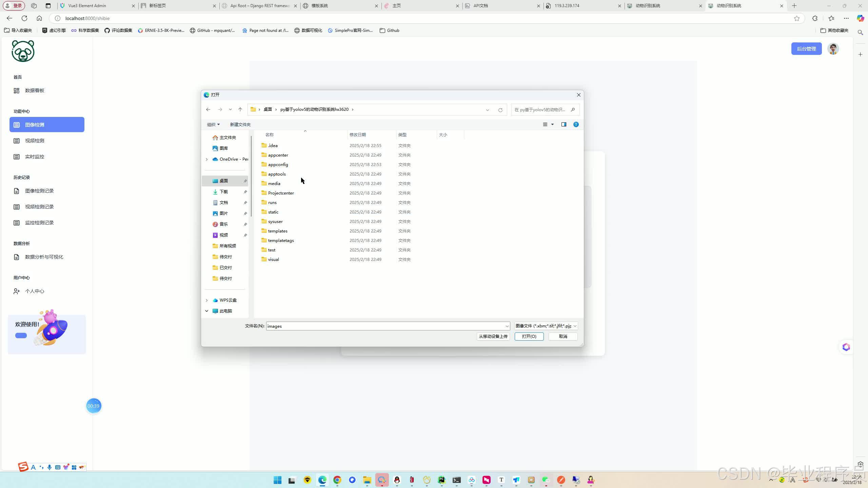Click the back arrow in file dialog

tap(208, 109)
